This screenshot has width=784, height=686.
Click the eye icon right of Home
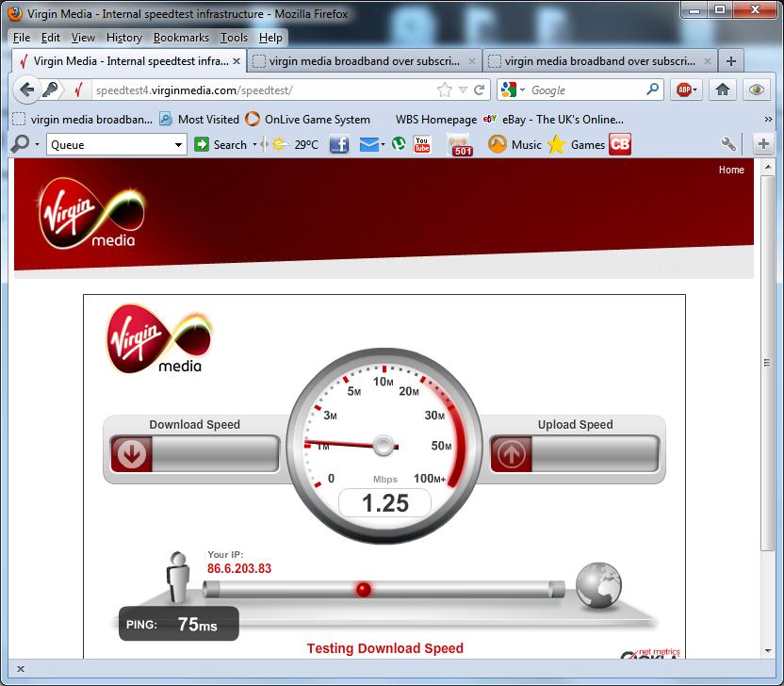[x=756, y=90]
